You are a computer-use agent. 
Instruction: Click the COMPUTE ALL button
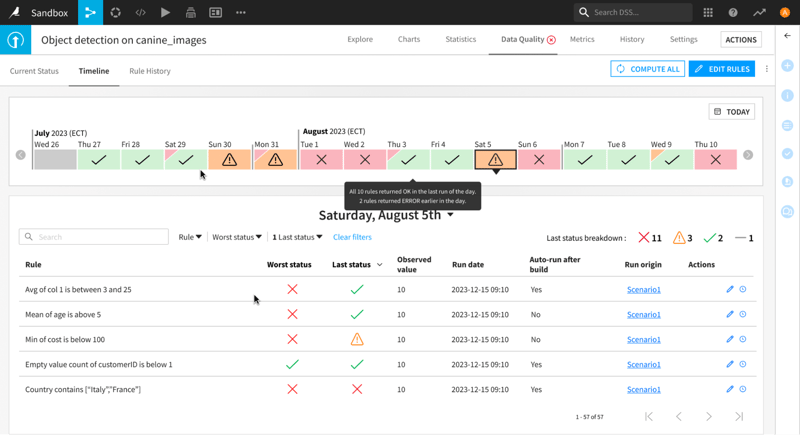647,69
